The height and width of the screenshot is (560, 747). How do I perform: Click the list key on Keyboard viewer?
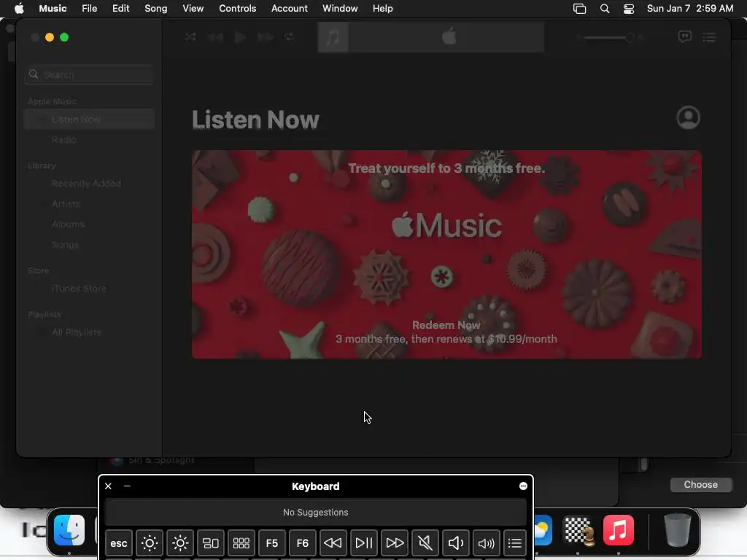coord(515,542)
